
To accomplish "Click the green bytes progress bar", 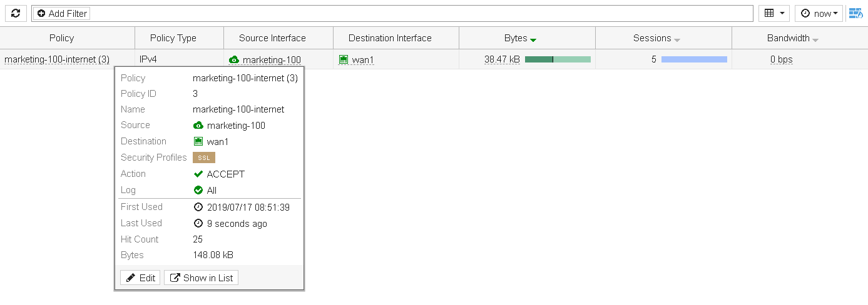I will [558, 59].
